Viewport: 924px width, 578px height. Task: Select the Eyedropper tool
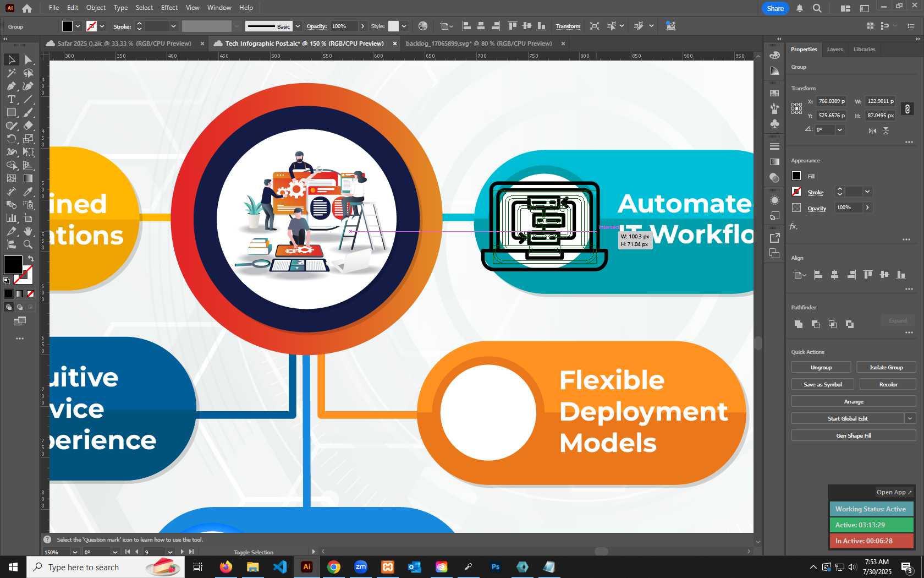coord(29,192)
